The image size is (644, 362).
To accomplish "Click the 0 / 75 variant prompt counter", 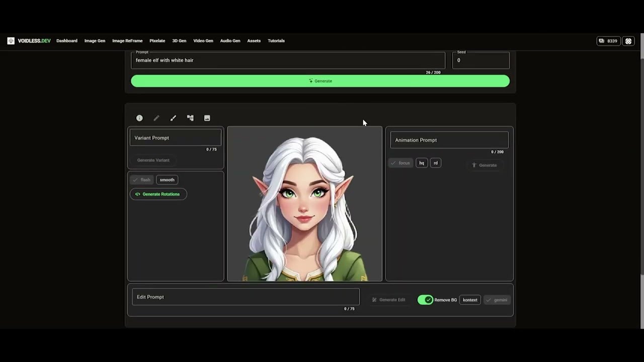I will point(211,149).
